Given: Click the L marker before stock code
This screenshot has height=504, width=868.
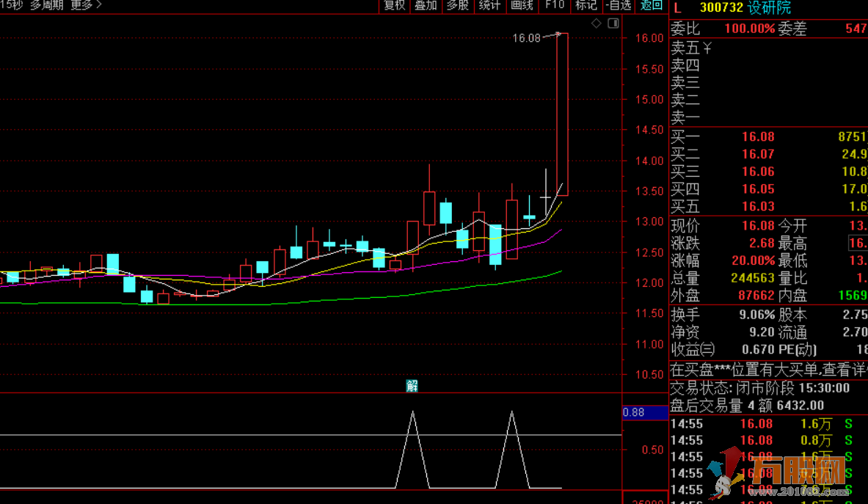Looking at the screenshot, I should tap(677, 8).
